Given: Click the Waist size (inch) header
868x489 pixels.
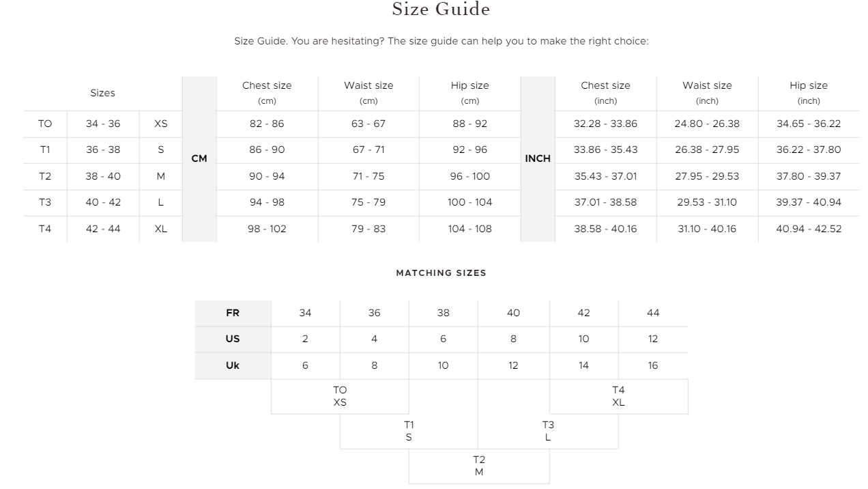Looking at the screenshot, I should pos(707,93).
